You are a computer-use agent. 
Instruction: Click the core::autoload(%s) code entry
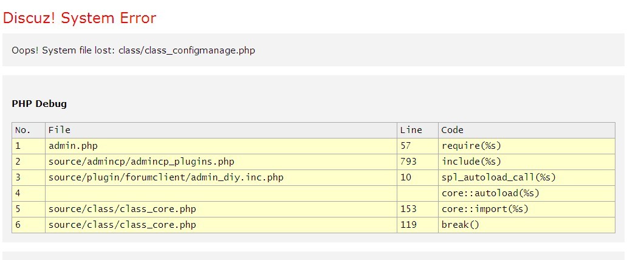490,193
